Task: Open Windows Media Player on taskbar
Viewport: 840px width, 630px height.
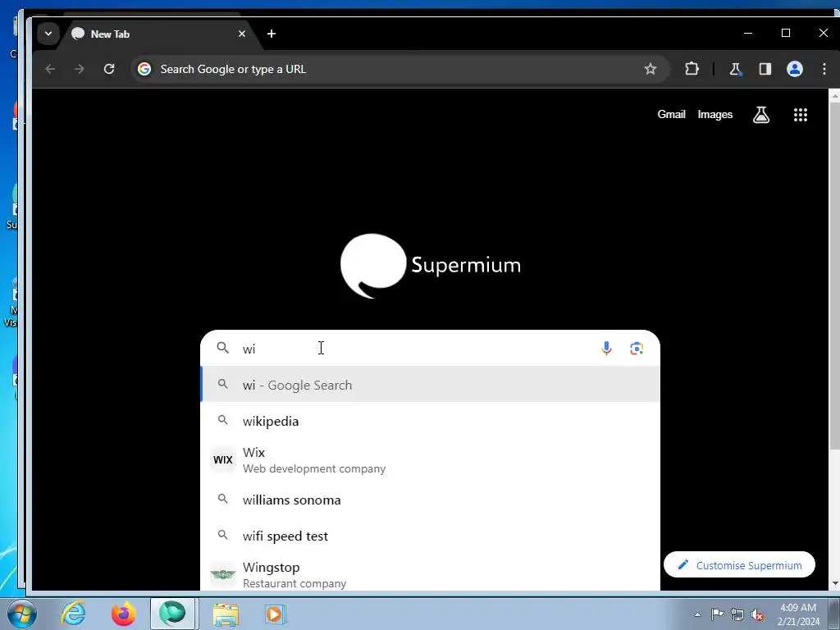Action: coord(276,614)
